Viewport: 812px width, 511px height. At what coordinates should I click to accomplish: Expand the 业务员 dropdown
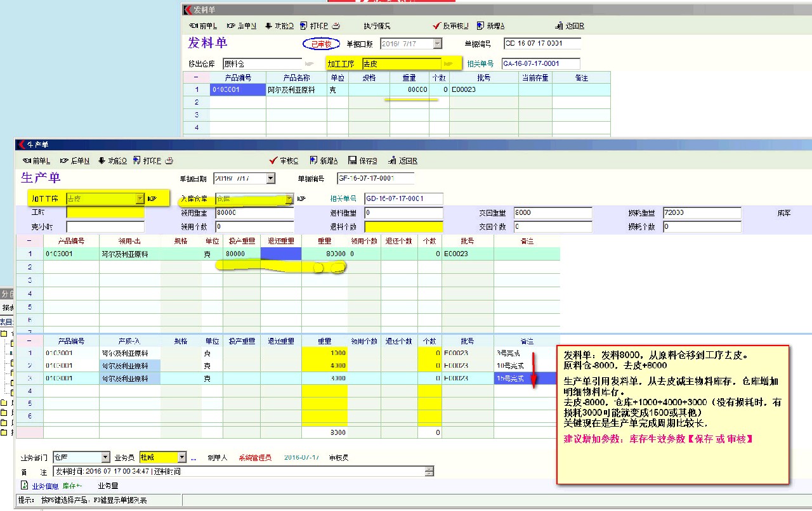pos(182,458)
